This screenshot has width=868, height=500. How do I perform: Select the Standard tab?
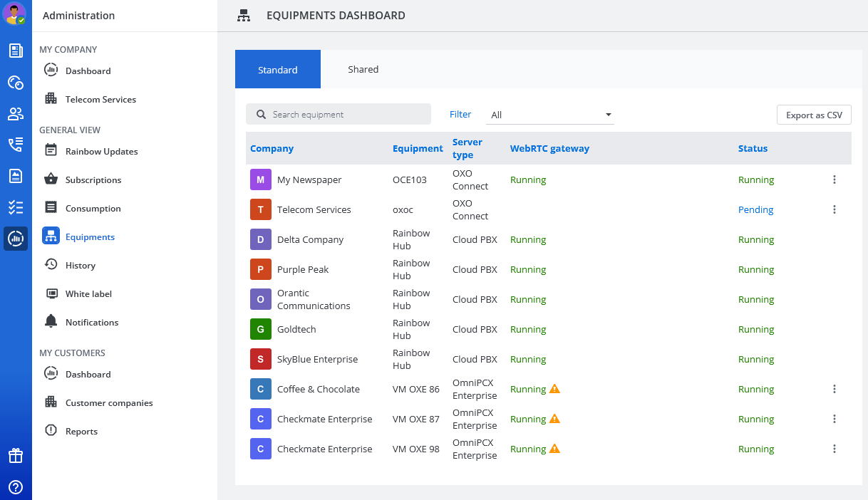point(278,70)
